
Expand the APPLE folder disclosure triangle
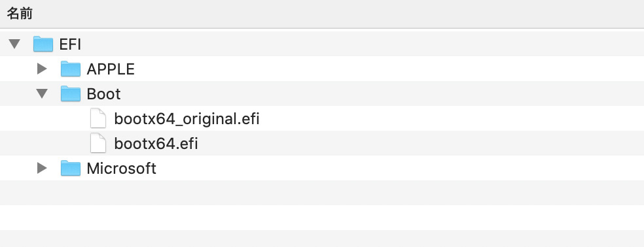point(42,69)
